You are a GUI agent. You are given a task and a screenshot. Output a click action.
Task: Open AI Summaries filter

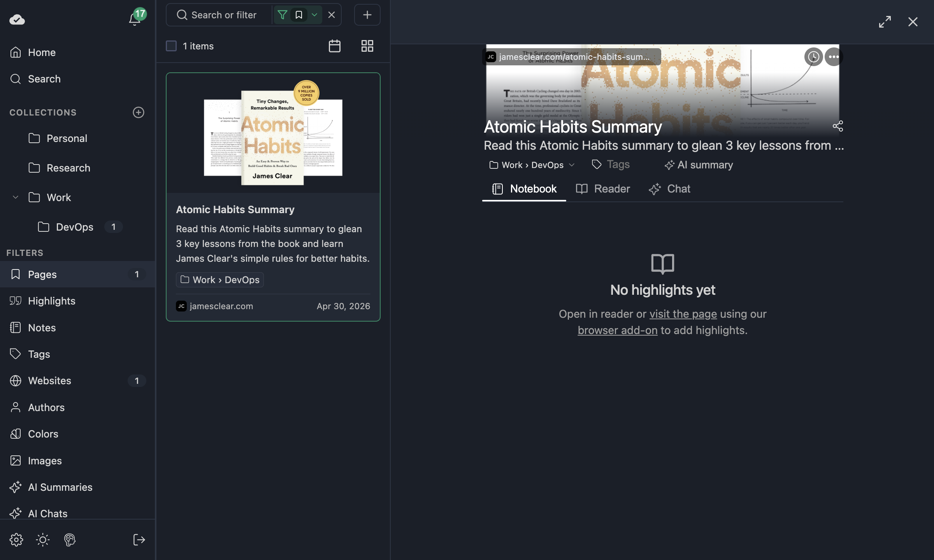78,487
